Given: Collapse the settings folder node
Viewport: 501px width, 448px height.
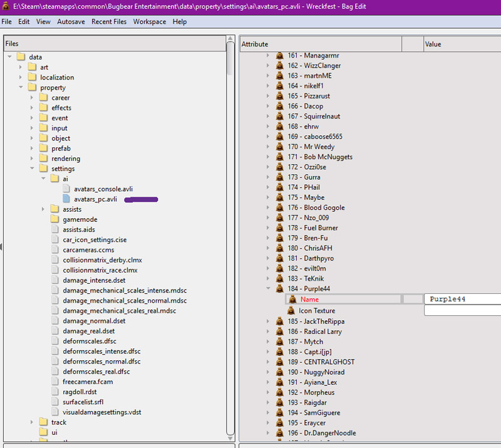Looking at the screenshot, I should coord(32,169).
